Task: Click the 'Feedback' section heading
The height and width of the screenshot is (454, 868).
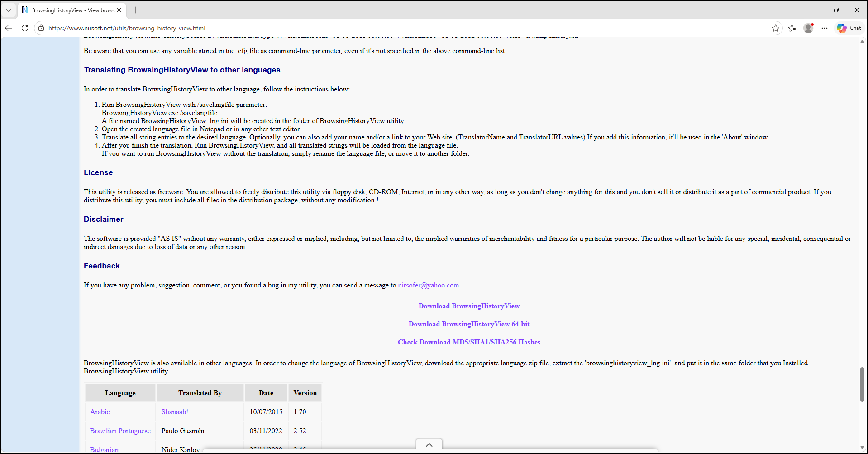Action: (x=102, y=266)
